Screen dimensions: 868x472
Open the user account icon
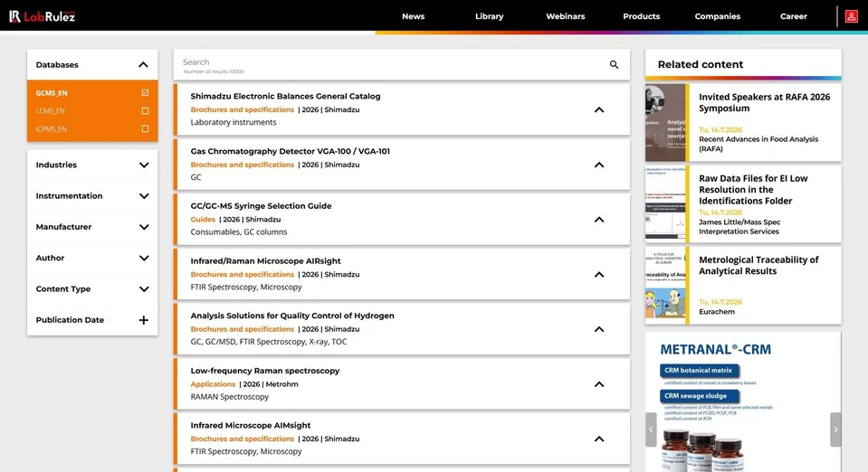tap(852, 16)
